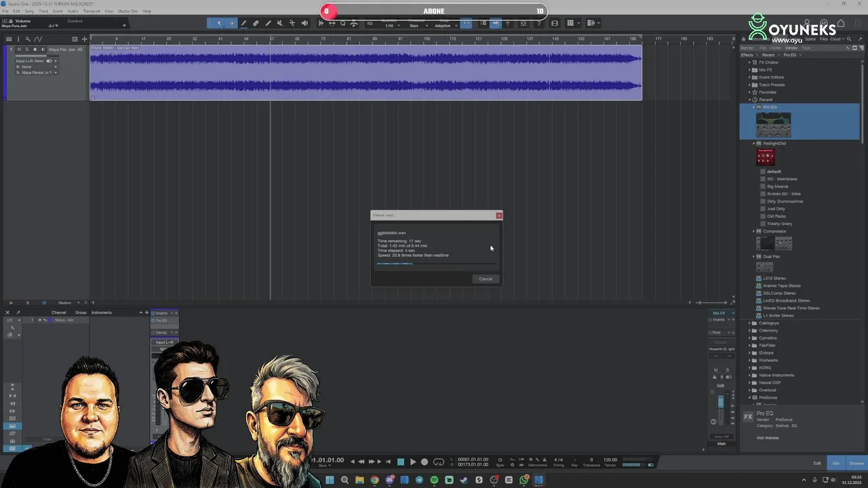Viewport: 868px width, 488px height.
Task: Solo the Maya Per track
Action: [x=26, y=49]
